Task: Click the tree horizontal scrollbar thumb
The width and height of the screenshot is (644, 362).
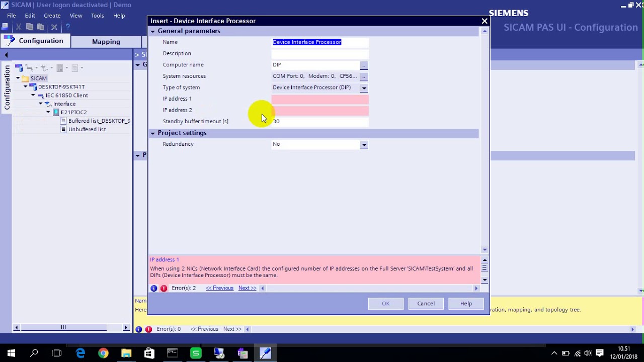Action: click(x=63, y=327)
